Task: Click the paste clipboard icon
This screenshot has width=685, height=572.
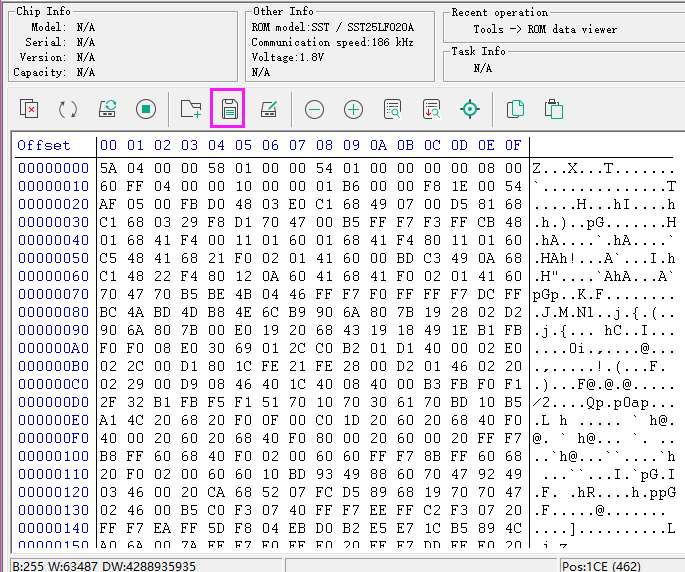Action: point(554,109)
